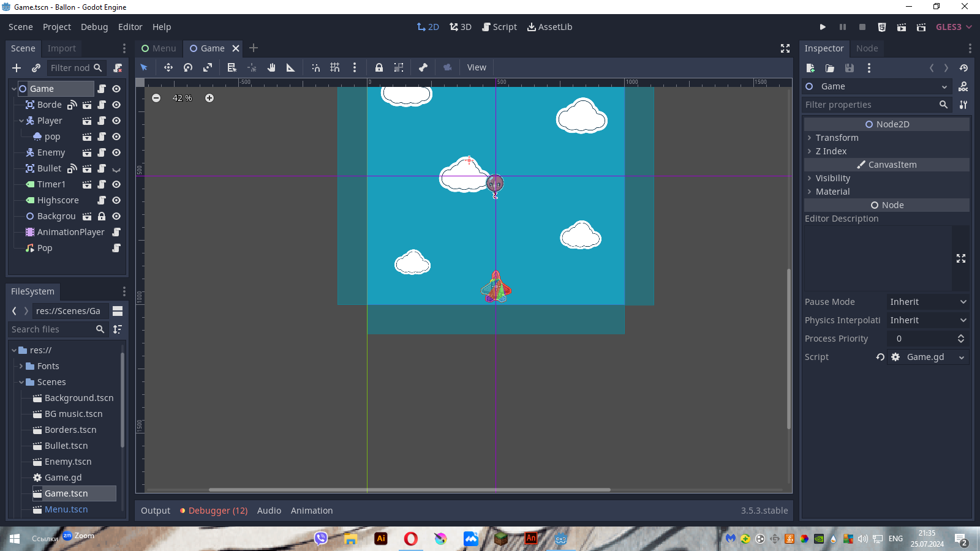Select the Rotate tool in the canvas toolbar
Screen dimensions: 980x551
(188, 67)
